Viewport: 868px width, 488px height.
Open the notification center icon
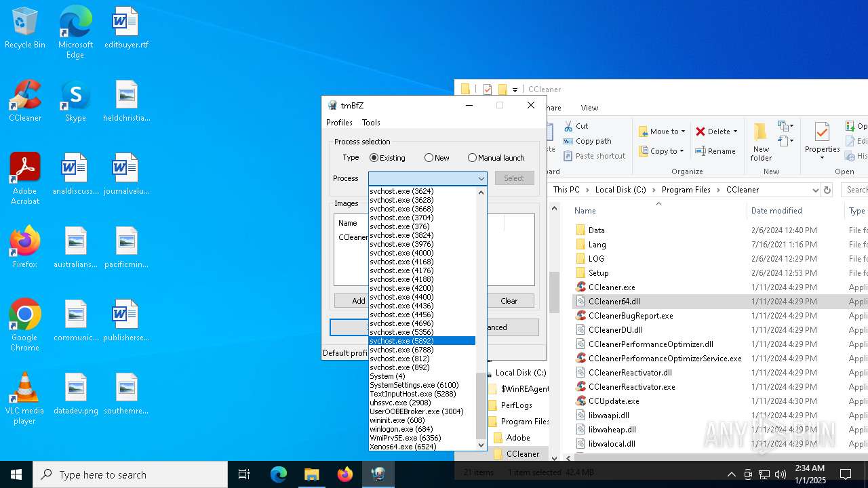pos(846,474)
